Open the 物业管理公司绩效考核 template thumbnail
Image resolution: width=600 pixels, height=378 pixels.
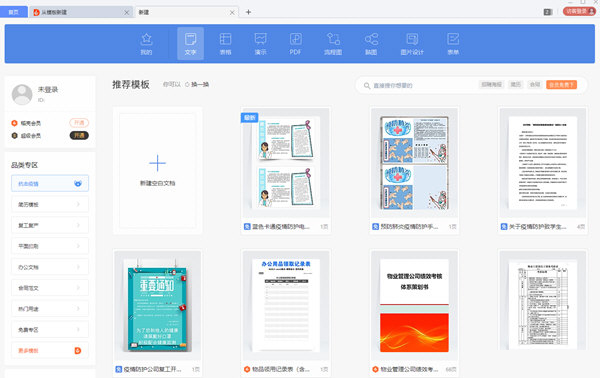click(x=414, y=305)
